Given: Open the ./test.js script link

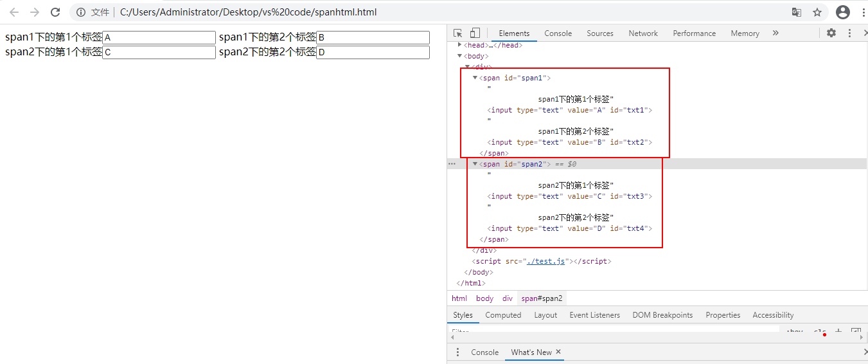Looking at the screenshot, I should [x=545, y=261].
